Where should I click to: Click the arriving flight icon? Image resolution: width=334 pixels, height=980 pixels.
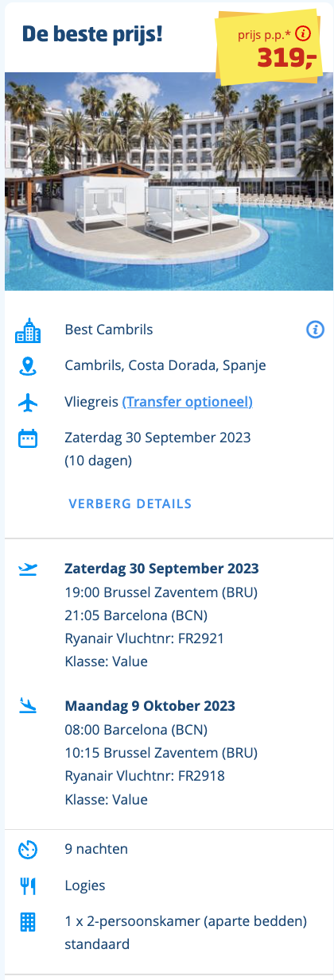click(28, 706)
